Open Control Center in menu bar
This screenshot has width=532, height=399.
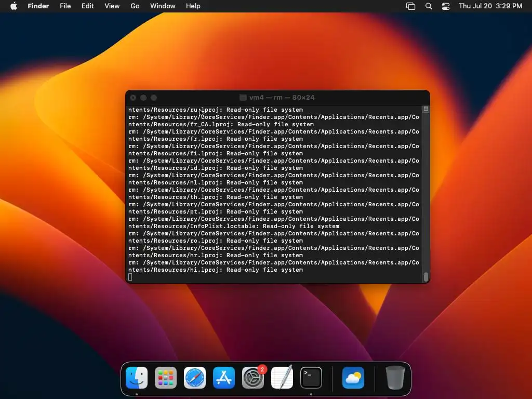point(445,6)
